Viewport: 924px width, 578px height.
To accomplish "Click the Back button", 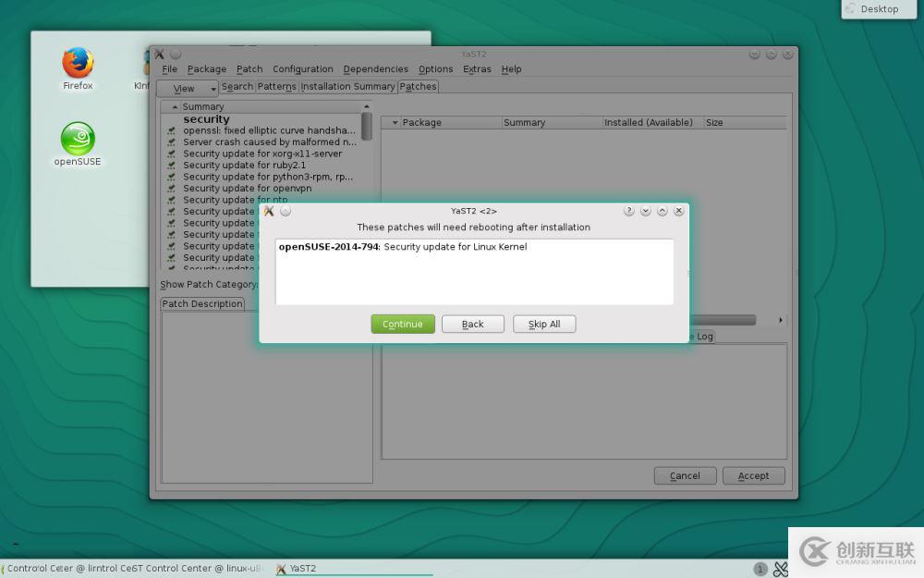I will click(472, 325).
